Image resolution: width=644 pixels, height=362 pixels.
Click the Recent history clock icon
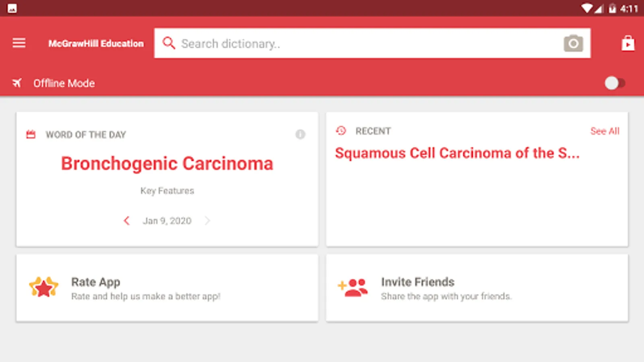coord(341,131)
